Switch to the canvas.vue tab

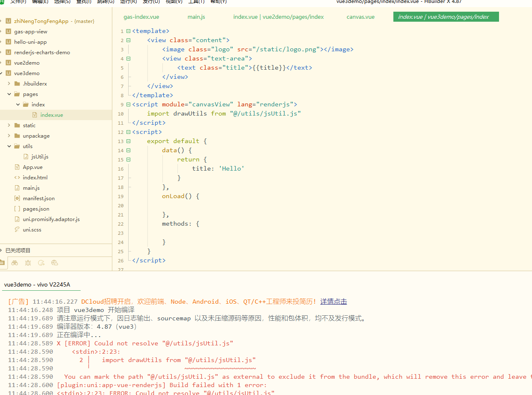coord(360,17)
